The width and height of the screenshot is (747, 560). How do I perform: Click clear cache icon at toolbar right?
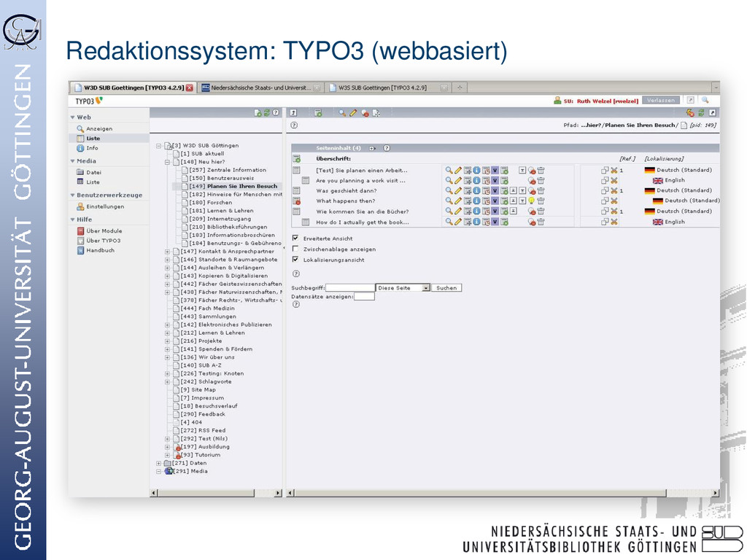click(x=690, y=113)
